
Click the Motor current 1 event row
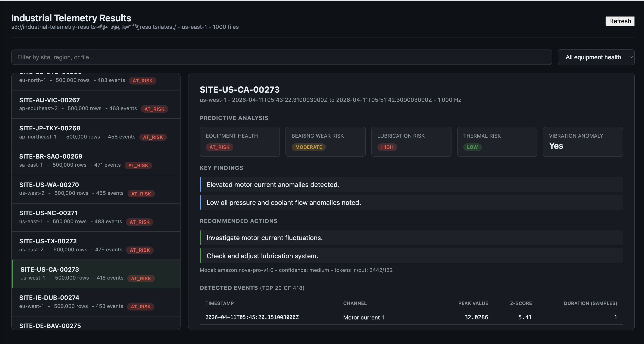point(363,317)
